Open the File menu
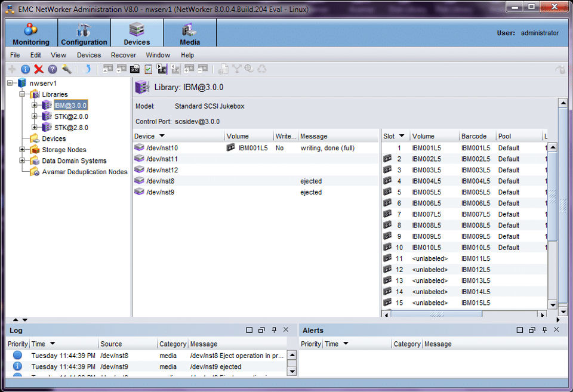The width and height of the screenshot is (573, 392). [x=15, y=55]
